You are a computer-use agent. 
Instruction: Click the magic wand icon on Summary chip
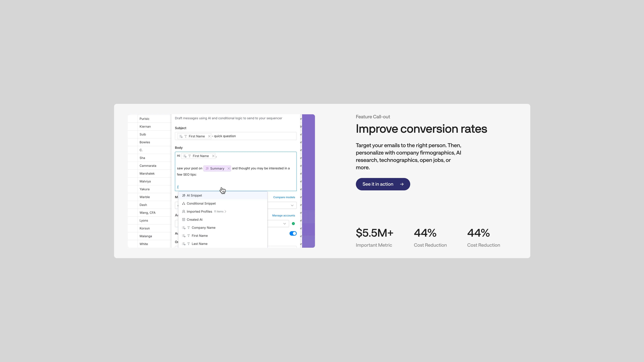(207, 168)
